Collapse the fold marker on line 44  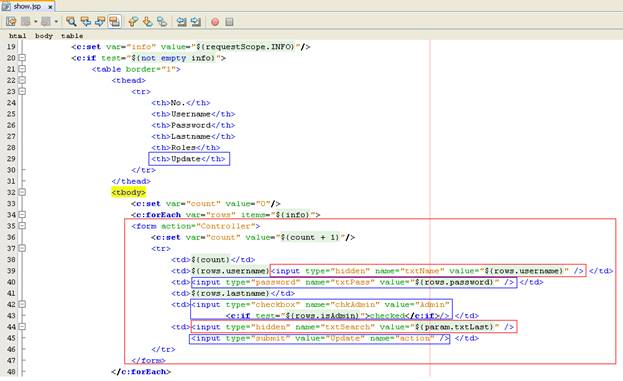[x=22, y=327]
